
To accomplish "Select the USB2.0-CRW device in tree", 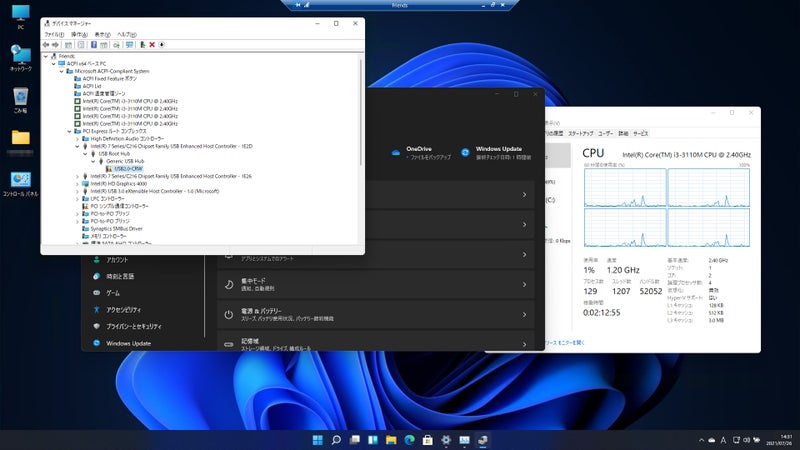I will tap(127, 168).
